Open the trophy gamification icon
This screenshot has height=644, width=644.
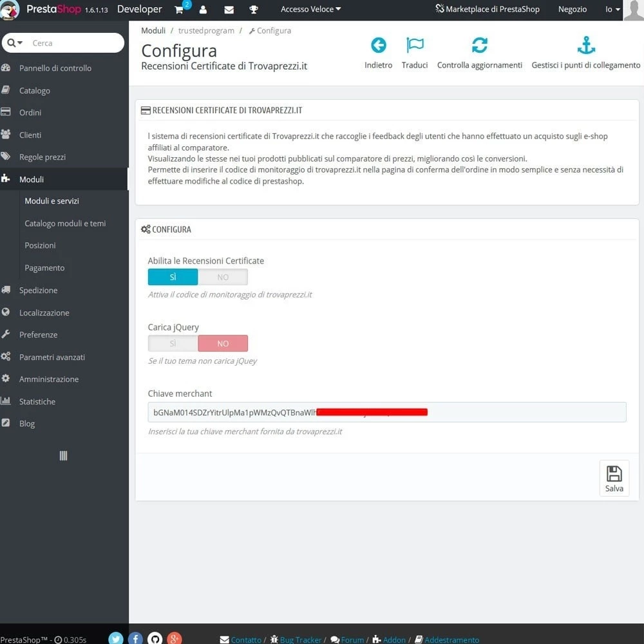click(254, 10)
